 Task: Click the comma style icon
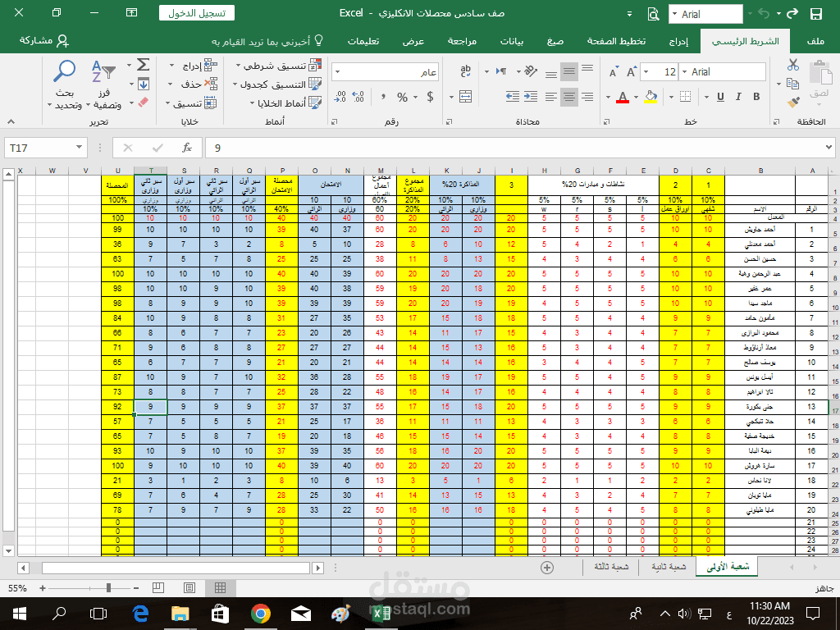(x=384, y=97)
